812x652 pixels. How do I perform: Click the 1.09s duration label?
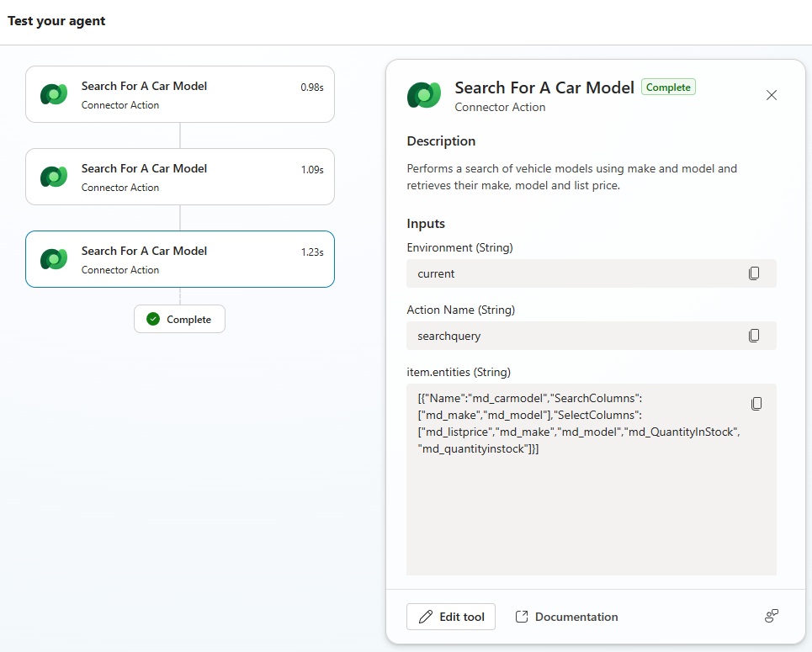312,169
